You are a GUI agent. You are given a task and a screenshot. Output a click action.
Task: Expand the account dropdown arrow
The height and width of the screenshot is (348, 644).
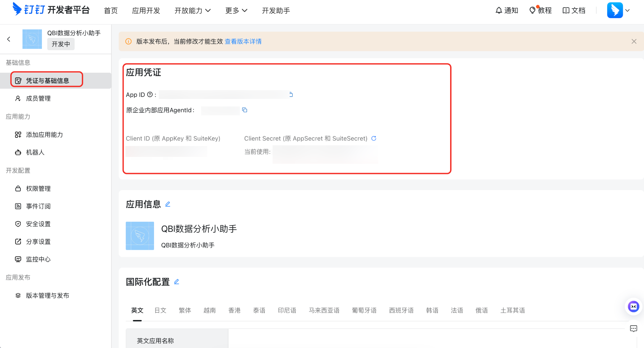click(x=627, y=11)
